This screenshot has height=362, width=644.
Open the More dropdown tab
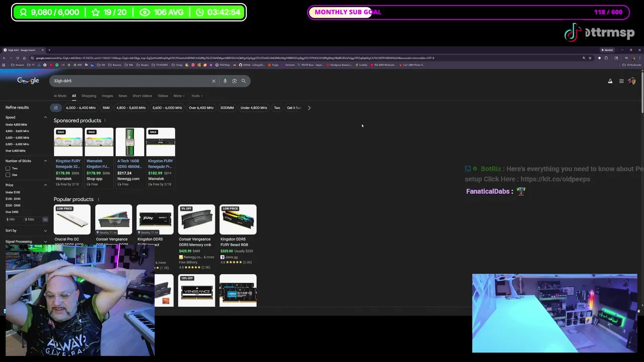pos(179,96)
